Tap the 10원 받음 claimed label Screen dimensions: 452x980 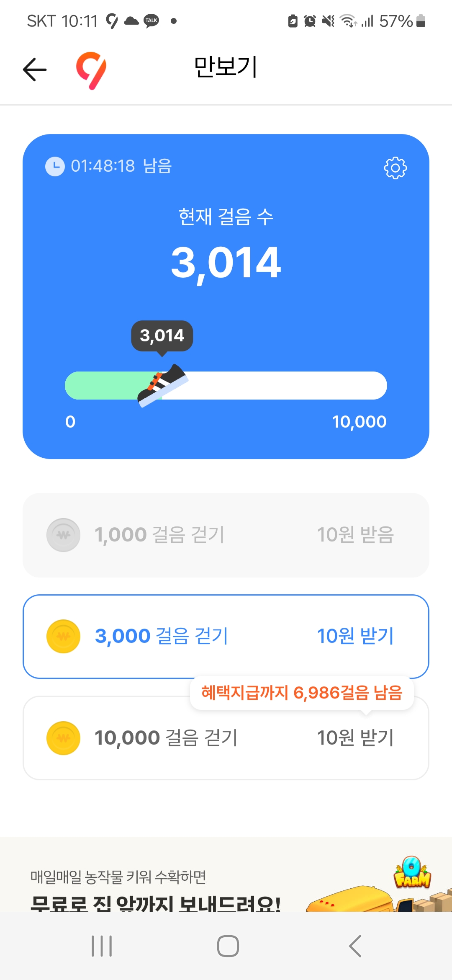pyautogui.click(x=355, y=535)
